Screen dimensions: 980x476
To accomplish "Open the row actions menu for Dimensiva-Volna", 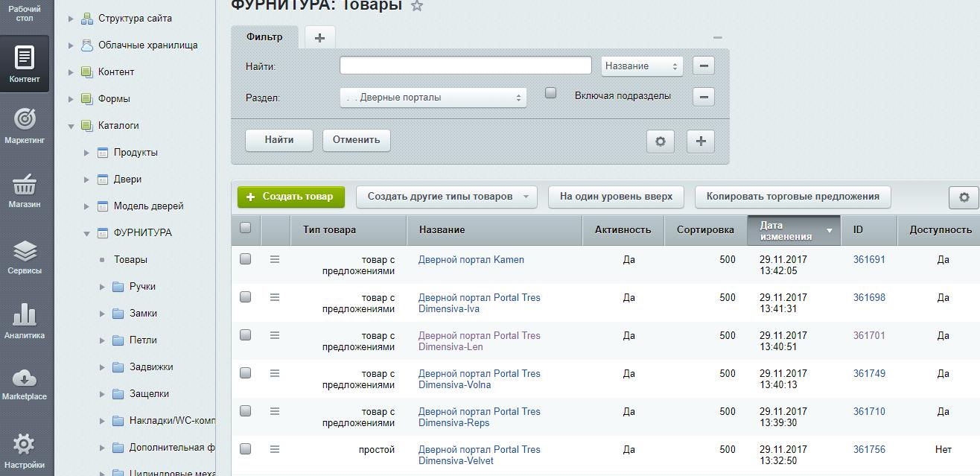I will pos(275,373).
